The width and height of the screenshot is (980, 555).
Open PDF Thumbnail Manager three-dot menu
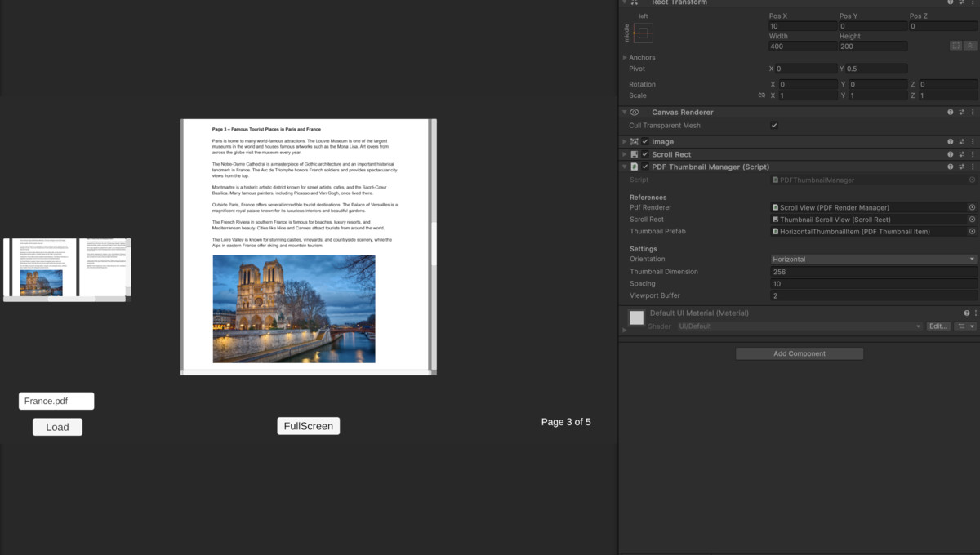tap(973, 166)
